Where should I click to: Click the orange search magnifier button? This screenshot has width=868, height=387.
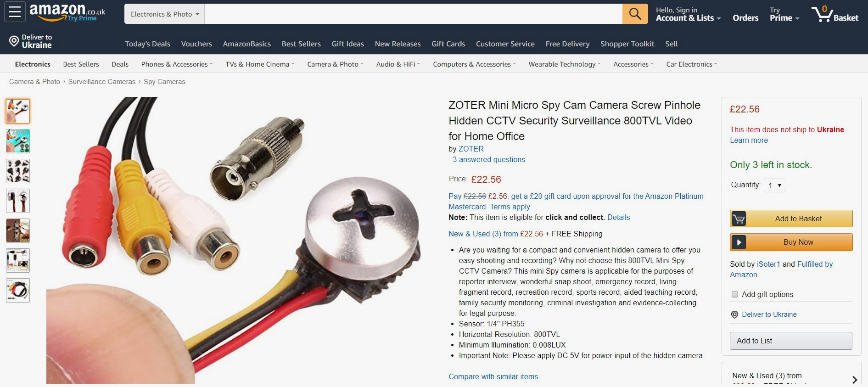point(635,14)
